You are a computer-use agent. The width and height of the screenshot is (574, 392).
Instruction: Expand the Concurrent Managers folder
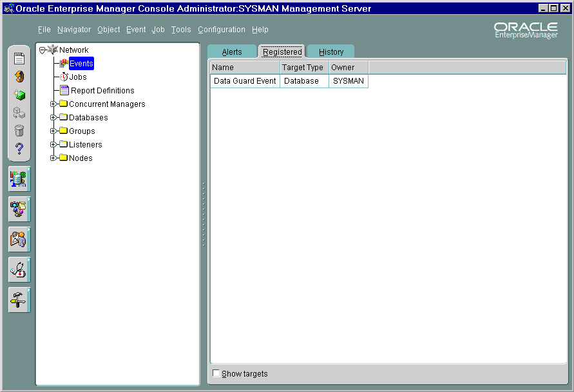[x=53, y=104]
